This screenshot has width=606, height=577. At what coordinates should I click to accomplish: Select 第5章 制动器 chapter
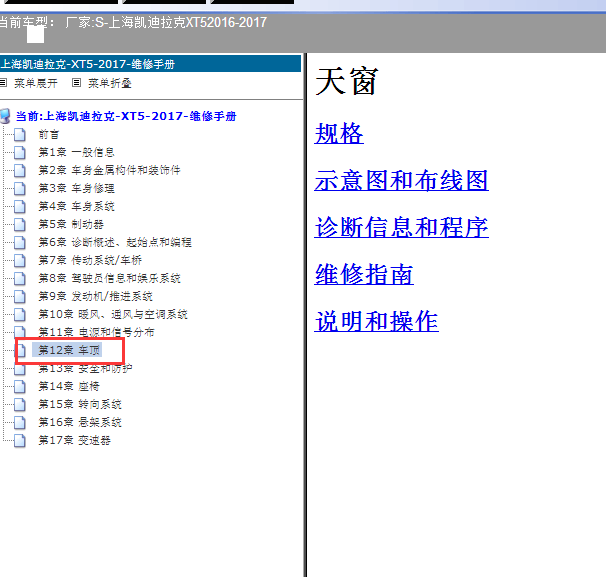(x=71, y=225)
